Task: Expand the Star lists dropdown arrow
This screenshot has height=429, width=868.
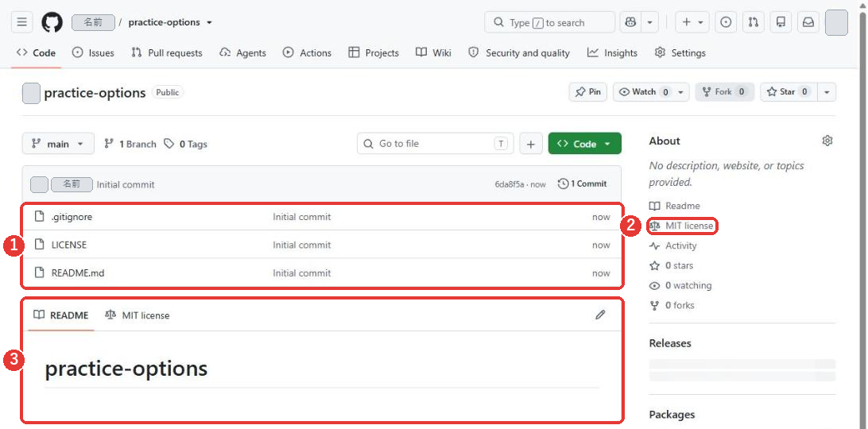Action: [827, 92]
